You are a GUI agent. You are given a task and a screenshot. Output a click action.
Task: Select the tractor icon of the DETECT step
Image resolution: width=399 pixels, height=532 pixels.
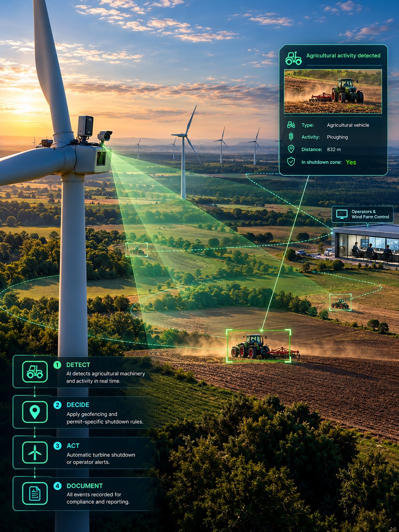point(35,372)
